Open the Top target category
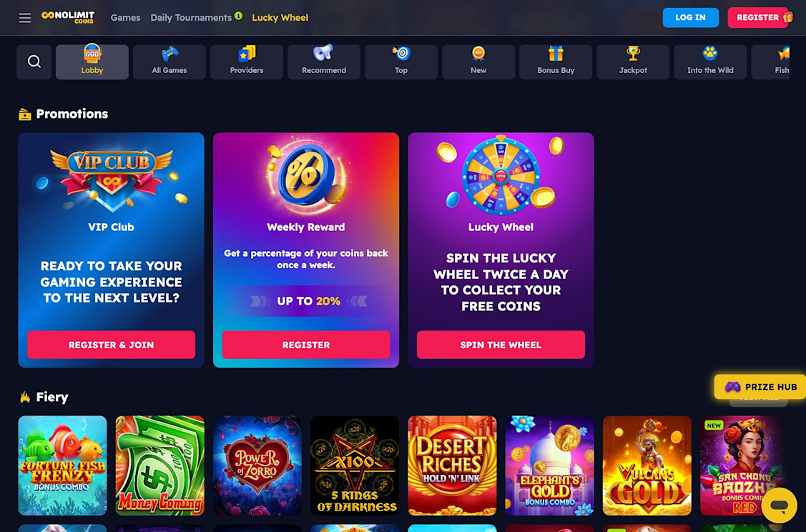 click(x=401, y=61)
